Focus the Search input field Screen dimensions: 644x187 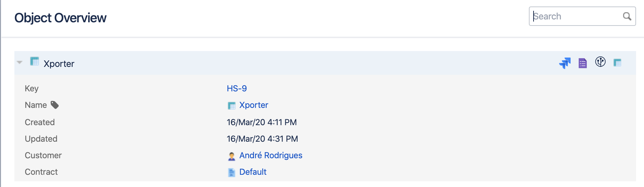(576, 16)
